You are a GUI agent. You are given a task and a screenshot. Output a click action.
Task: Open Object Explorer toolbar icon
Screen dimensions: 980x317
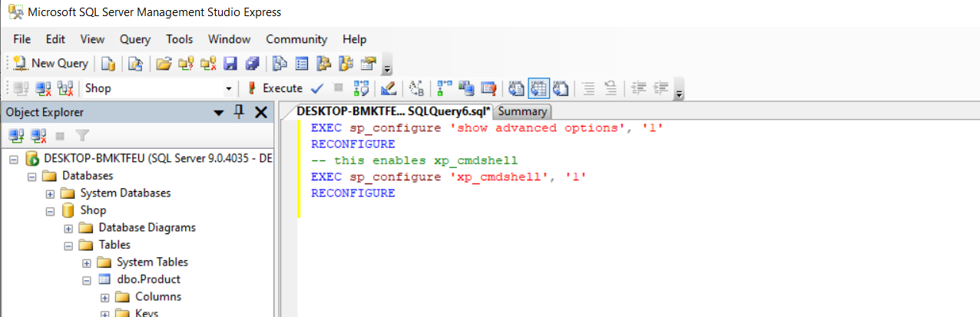(x=324, y=64)
